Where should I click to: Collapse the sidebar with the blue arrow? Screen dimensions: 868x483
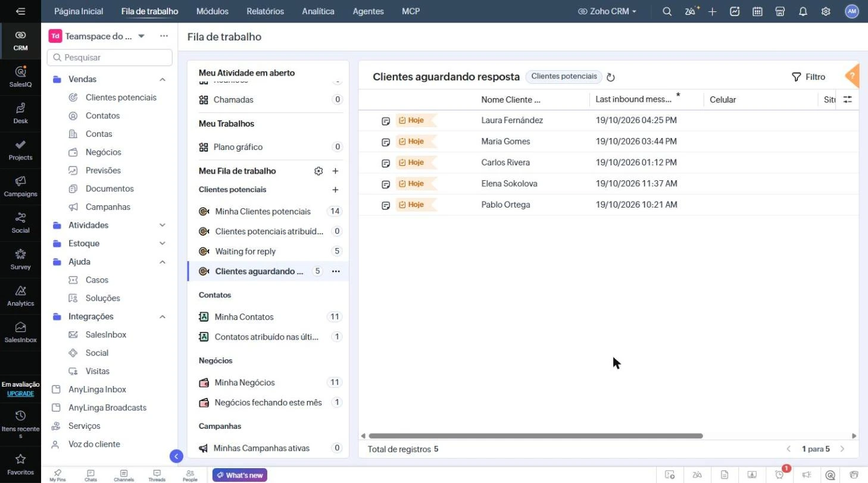[176, 456]
